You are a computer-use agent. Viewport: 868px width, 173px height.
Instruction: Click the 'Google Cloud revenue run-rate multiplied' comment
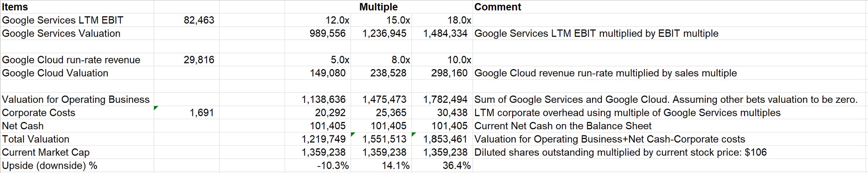[670, 73]
